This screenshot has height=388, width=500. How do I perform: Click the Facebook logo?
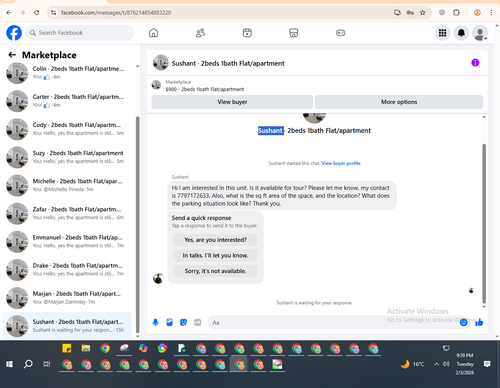[x=14, y=33]
